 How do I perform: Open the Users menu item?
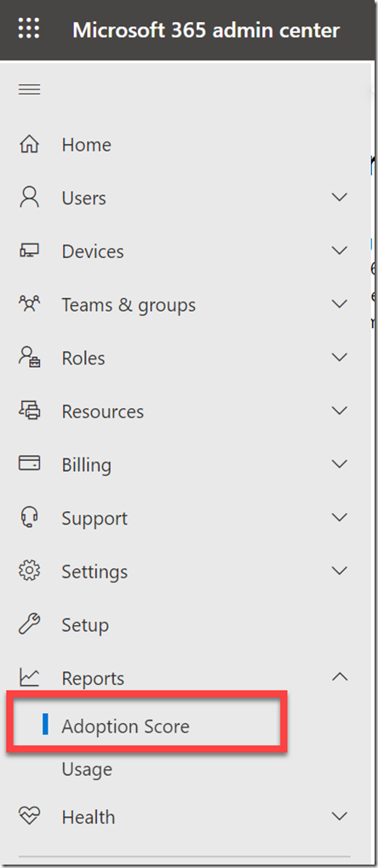(x=83, y=198)
